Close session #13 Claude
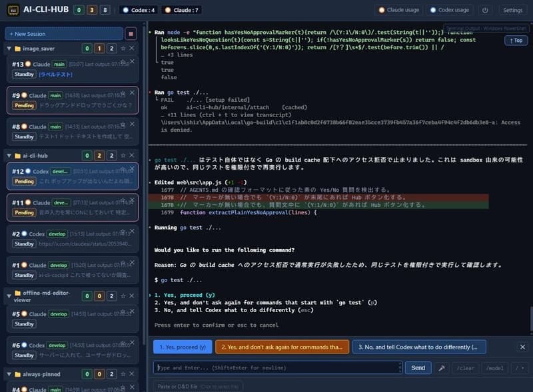Viewport: 533px width, 392px height. click(132, 61)
